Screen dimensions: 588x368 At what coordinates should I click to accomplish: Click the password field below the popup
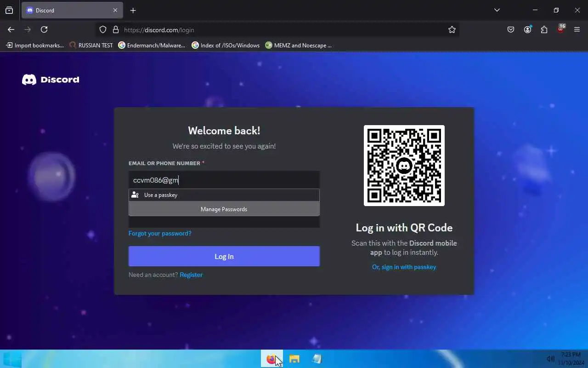pyautogui.click(x=224, y=222)
